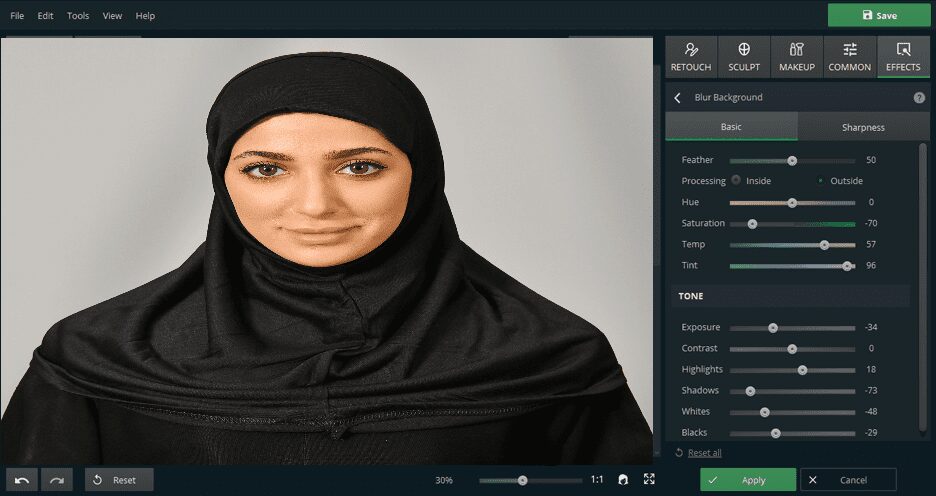The image size is (936, 496).
Task: Select the Effects tab
Action: point(903,57)
